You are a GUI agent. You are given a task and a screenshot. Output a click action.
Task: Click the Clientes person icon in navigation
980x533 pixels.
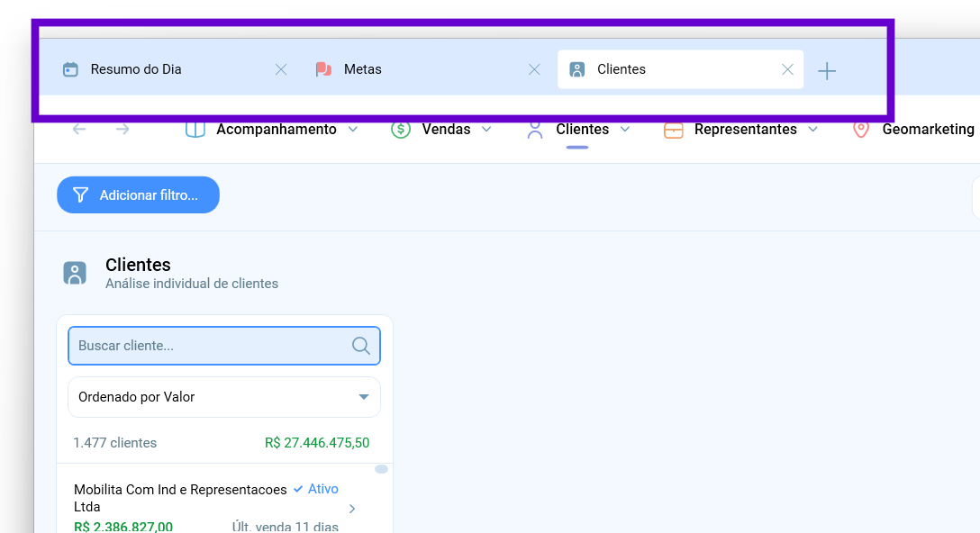point(535,130)
